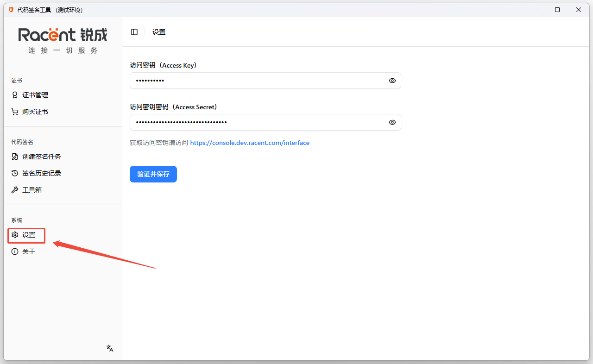Viewport: 593px width, 364px height.
Task: Collapse the sidebar with the panel toggle
Action: pyautogui.click(x=134, y=32)
